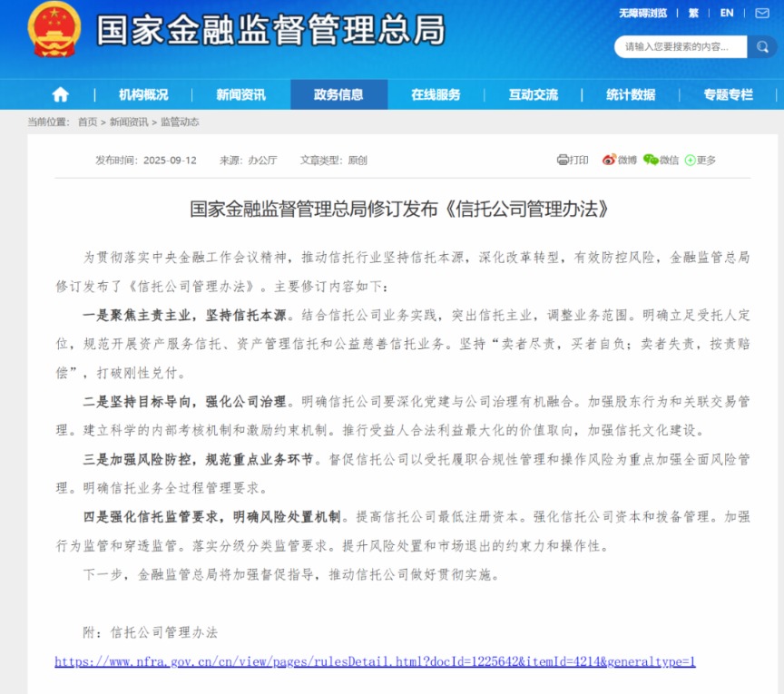Click 新闻资讯 in the breadcrumb
The image size is (784, 694).
(129, 122)
